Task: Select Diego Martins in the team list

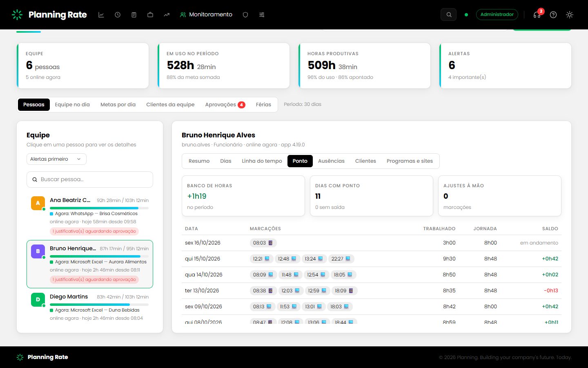Action: 90,307
